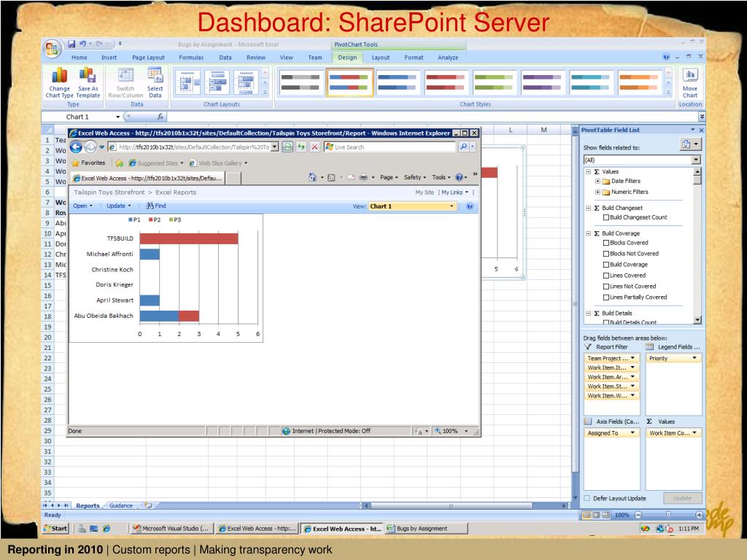Switch to Bugs by Assignment taskbar item

click(x=426, y=528)
